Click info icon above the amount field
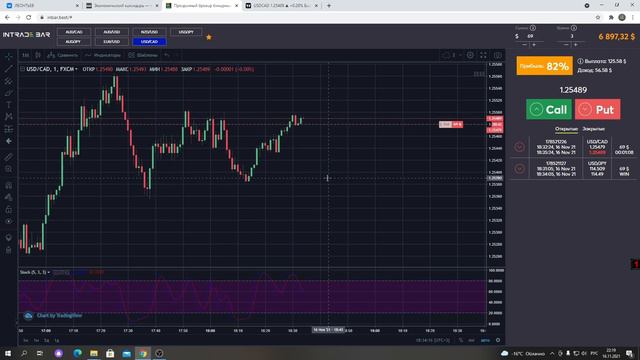 point(533,28)
